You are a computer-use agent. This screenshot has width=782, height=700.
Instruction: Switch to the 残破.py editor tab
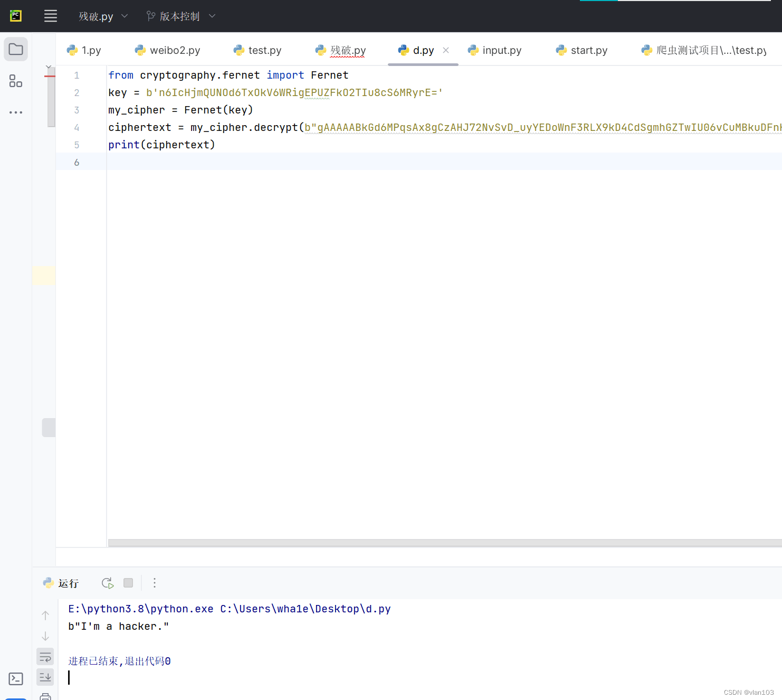coord(340,50)
